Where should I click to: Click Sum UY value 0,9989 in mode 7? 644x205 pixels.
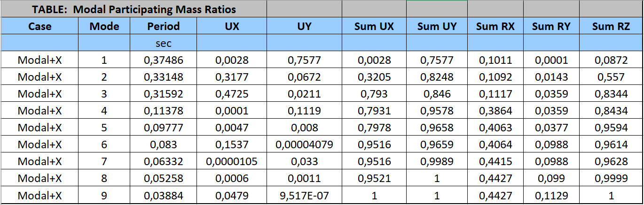[x=437, y=161]
